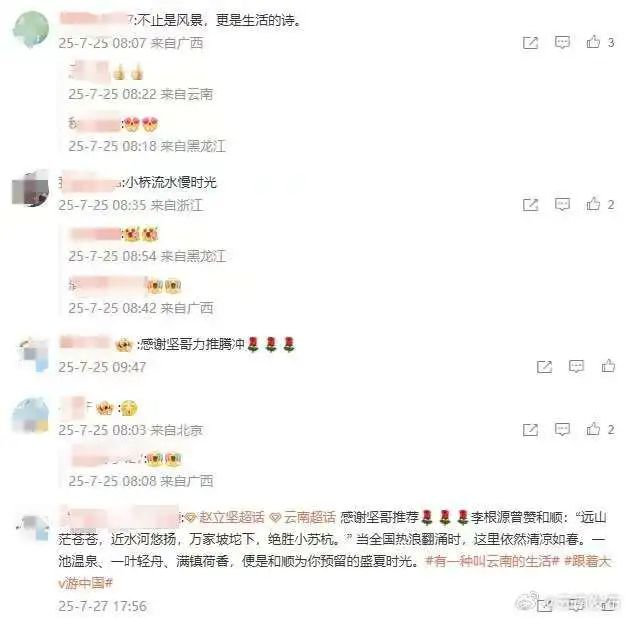Like the "小桥流水慢时光" comment
This screenshot has height=618, width=628.
tap(593, 204)
